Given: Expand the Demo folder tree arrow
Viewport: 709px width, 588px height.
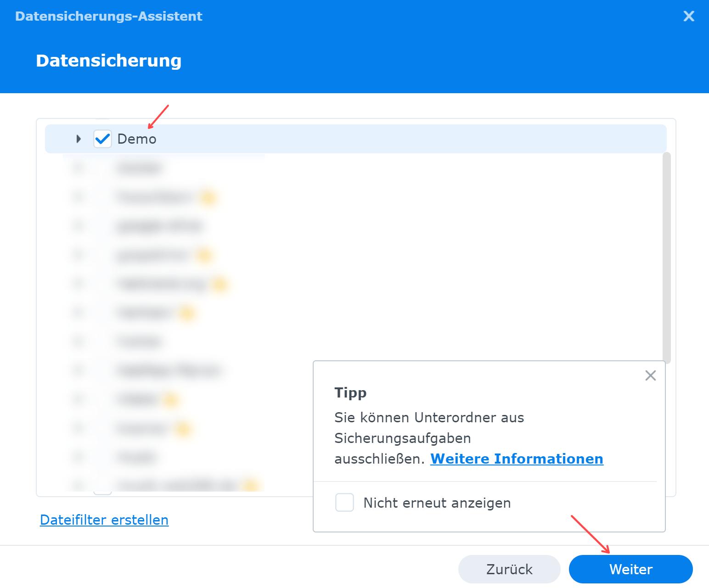Looking at the screenshot, I should (79, 139).
